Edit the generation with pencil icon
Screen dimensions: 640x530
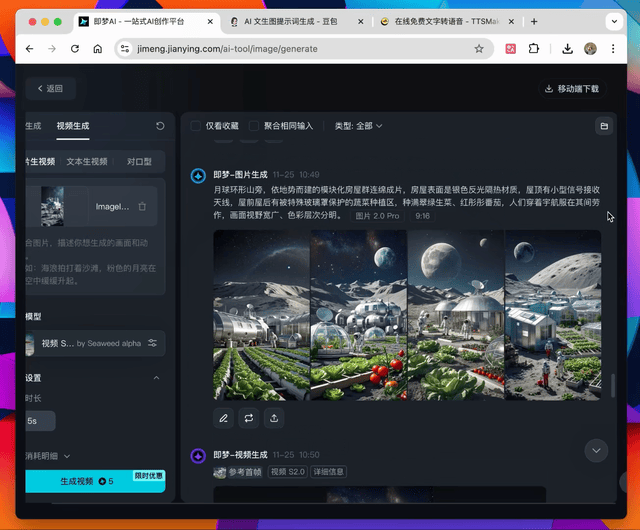point(223,418)
